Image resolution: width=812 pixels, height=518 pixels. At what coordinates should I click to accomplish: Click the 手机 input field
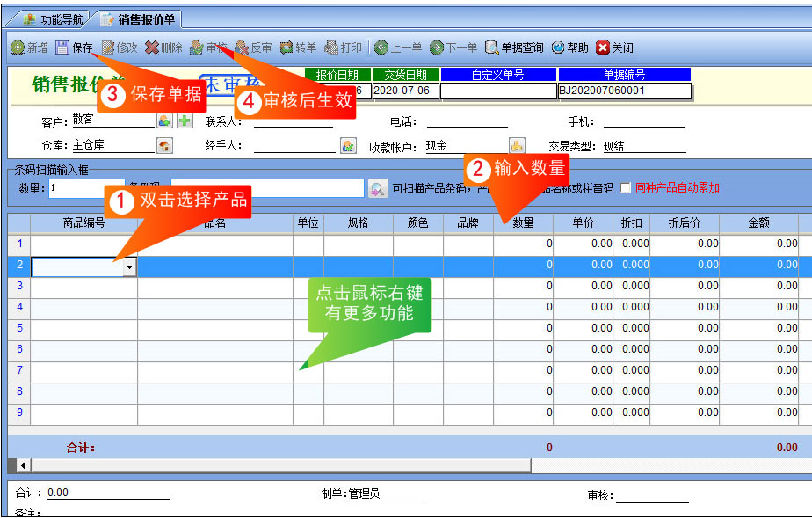[x=644, y=120]
